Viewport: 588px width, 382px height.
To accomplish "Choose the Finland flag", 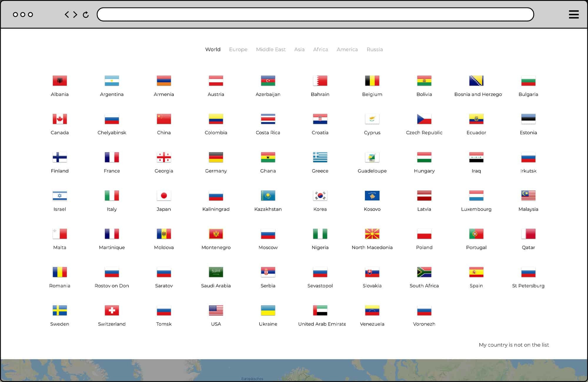I will [60, 158].
